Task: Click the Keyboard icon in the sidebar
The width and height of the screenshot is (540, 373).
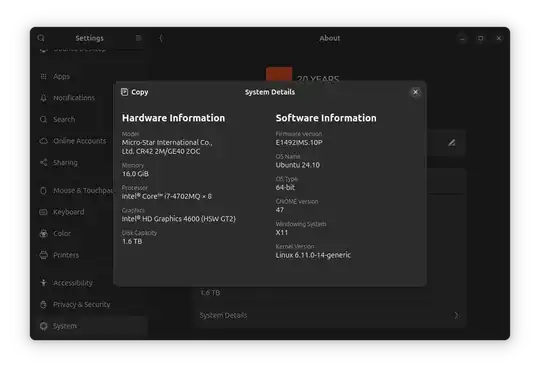Action: 43,212
